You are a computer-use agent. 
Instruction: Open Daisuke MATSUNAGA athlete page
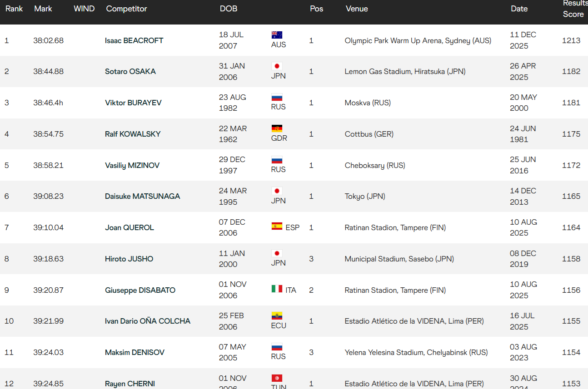click(x=142, y=197)
